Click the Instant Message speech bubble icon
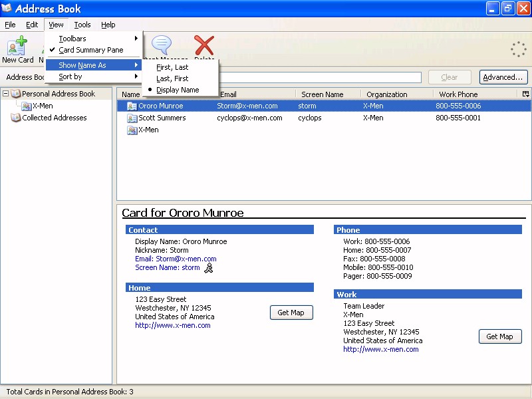The image size is (532, 399). tap(162, 45)
